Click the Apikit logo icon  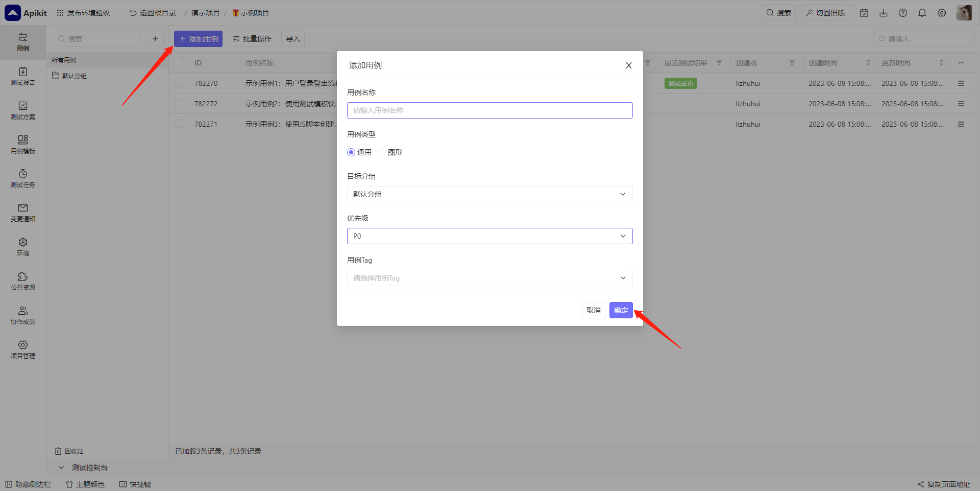(13, 13)
